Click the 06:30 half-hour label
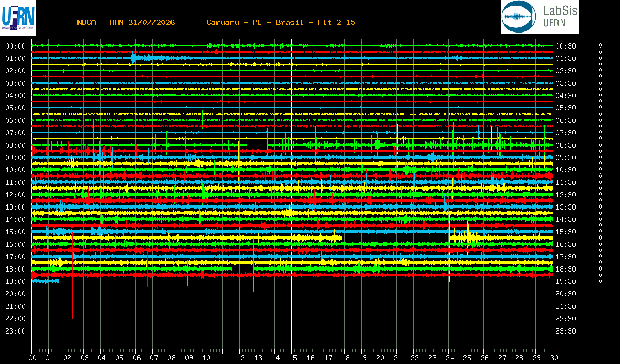 (566, 120)
